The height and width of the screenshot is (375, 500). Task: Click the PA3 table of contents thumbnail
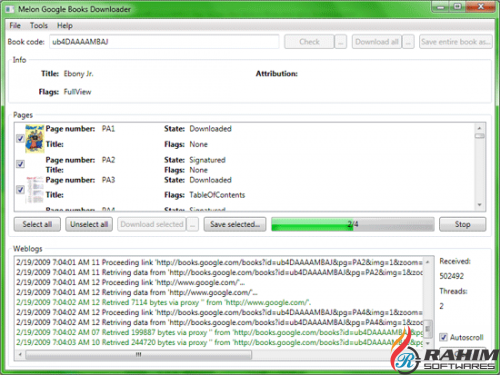coord(35,190)
